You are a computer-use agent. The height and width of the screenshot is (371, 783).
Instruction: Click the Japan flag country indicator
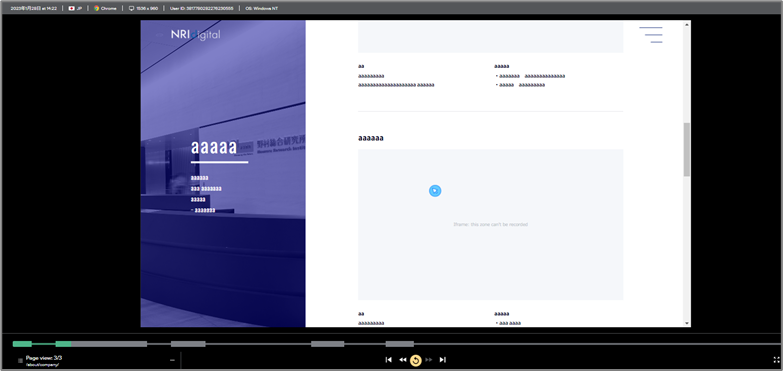point(72,8)
